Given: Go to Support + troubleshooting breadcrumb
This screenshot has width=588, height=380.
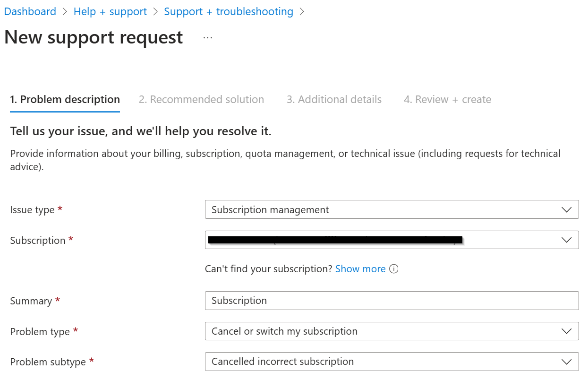Looking at the screenshot, I should tap(229, 11).
